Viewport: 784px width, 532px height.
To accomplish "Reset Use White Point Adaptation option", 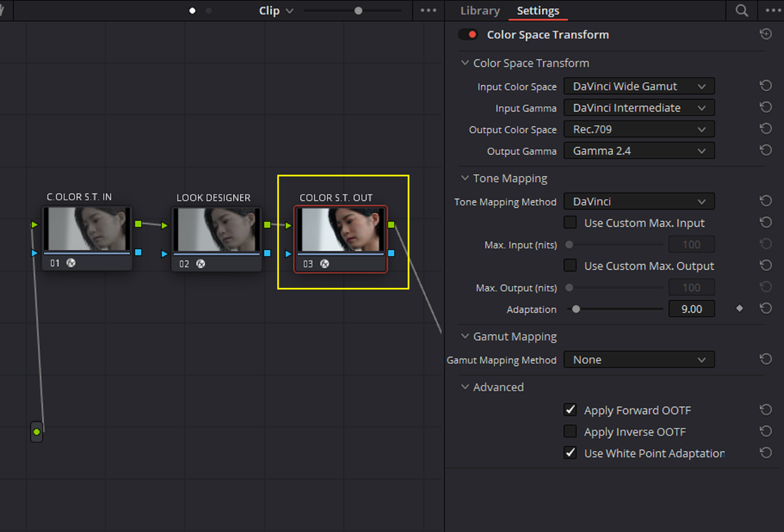I will [x=765, y=453].
